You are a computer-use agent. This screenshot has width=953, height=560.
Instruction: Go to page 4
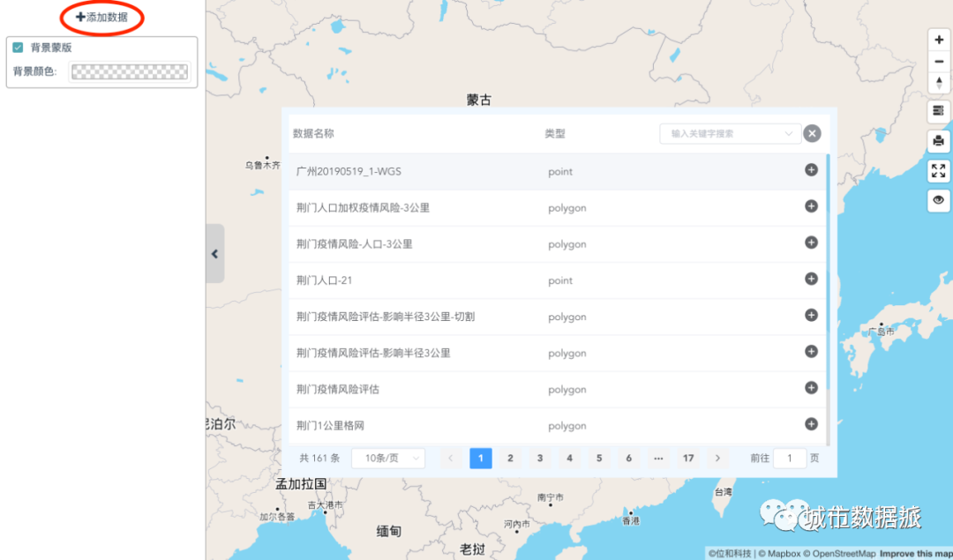coord(569,459)
